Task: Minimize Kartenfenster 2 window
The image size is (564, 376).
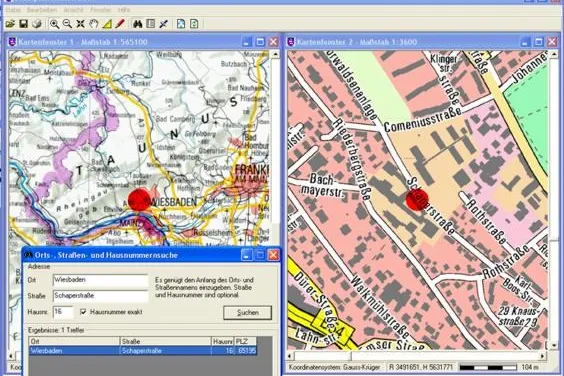Action: point(525,42)
